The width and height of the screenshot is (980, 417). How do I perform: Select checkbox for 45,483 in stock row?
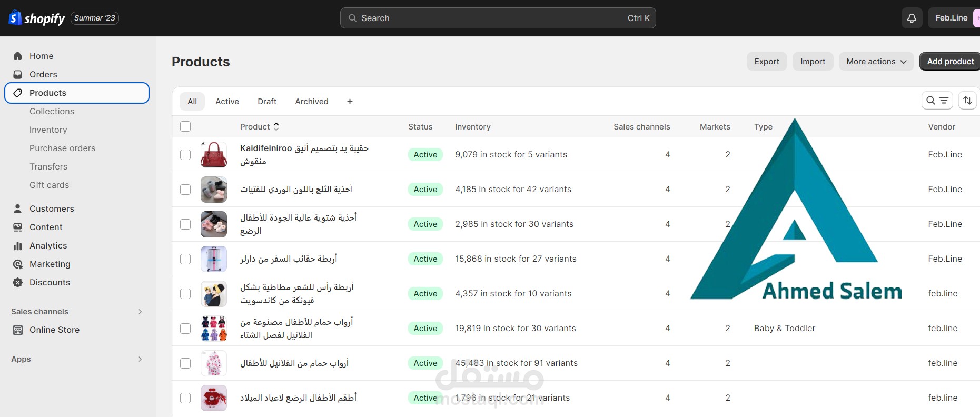coord(185,363)
